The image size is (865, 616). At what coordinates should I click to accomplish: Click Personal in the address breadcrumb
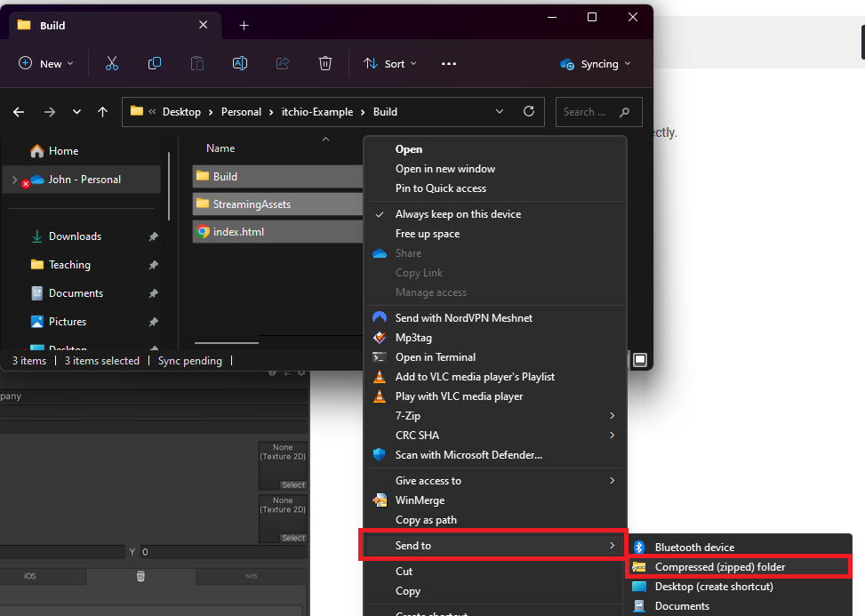pyautogui.click(x=241, y=112)
